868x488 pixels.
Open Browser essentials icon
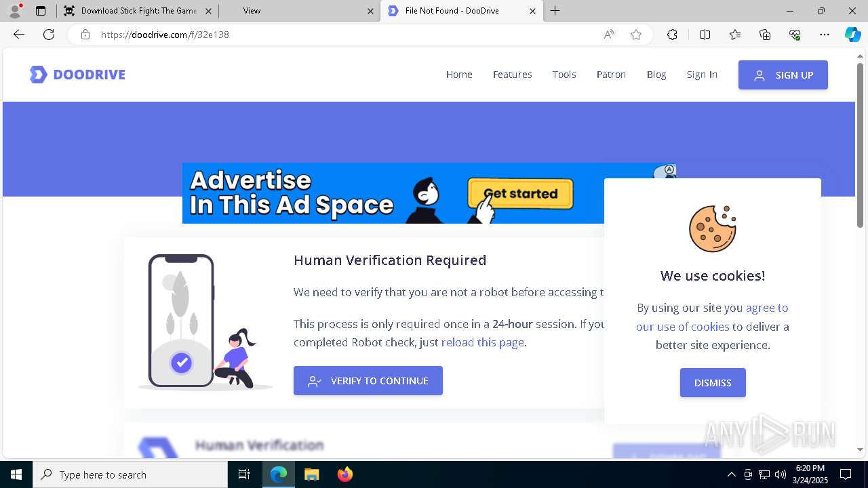pos(795,35)
